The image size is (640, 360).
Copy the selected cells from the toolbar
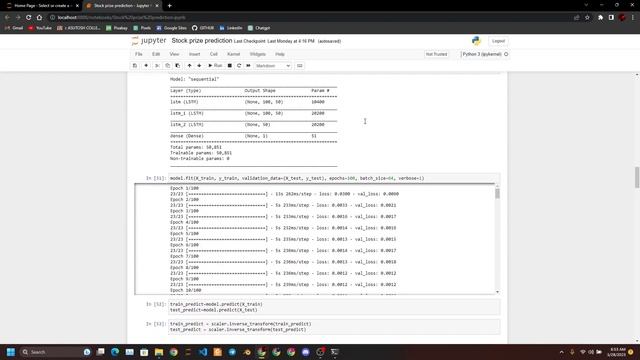[167, 66]
